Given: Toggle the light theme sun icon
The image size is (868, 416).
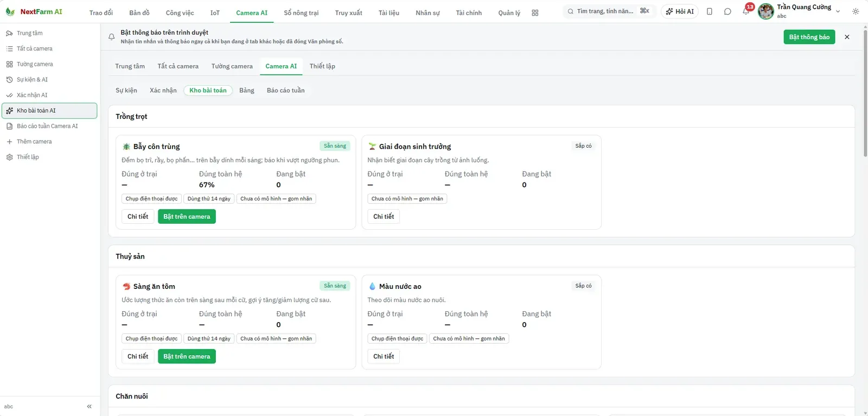Looking at the screenshot, I should 856,11.
